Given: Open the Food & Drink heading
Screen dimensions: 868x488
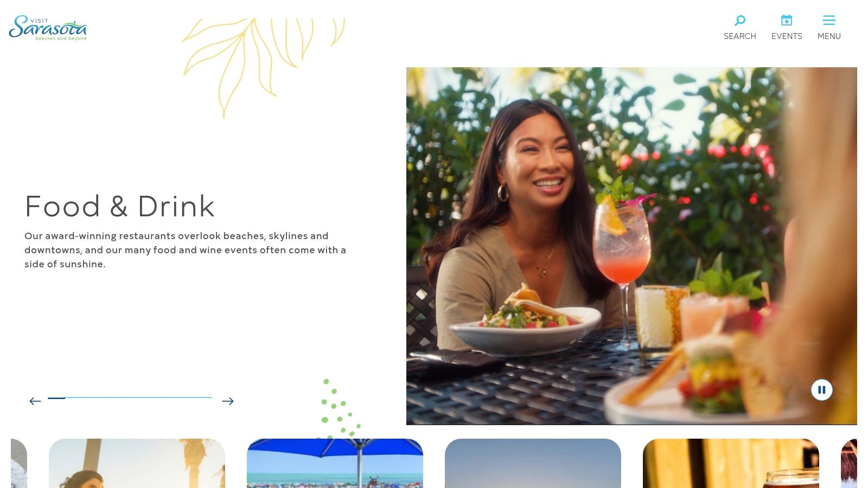Looking at the screenshot, I should (120, 207).
